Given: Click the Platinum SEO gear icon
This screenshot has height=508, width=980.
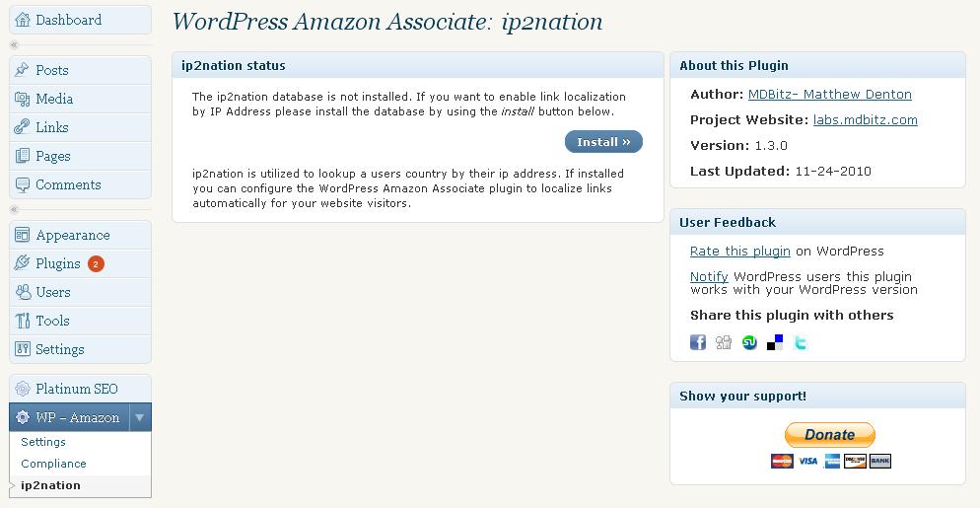Looking at the screenshot, I should 23,389.
